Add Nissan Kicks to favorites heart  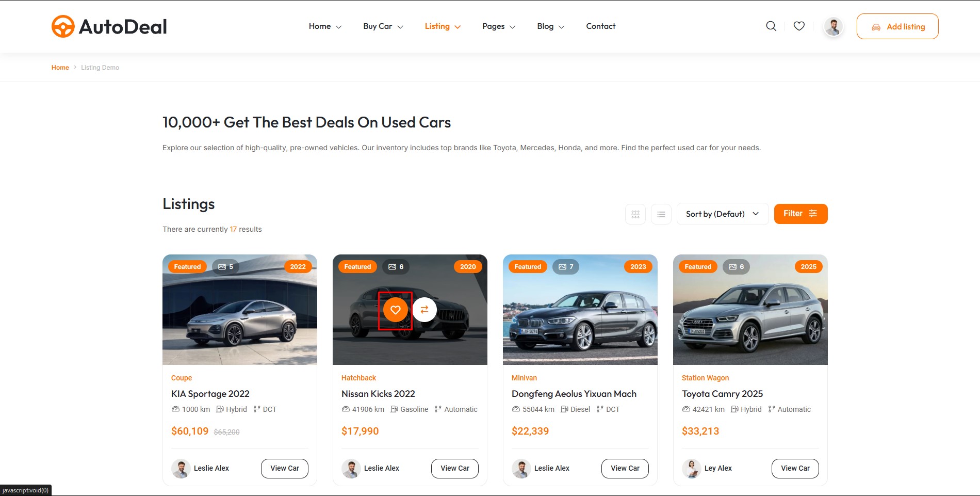[x=396, y=310]
